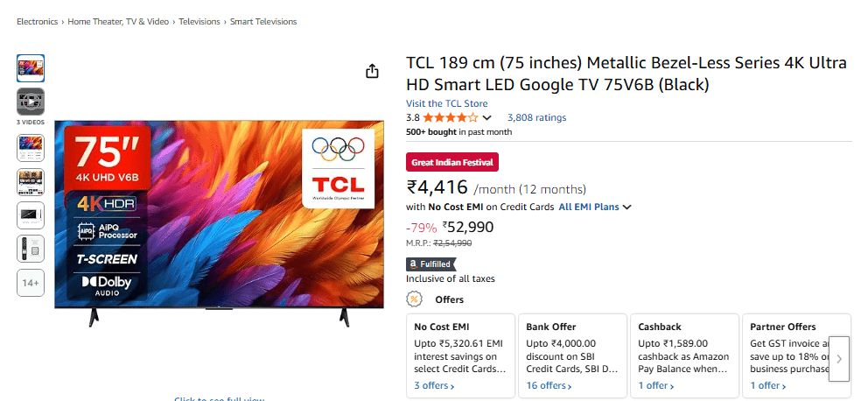Click the Amazon Fulfilled badge
Viewport: 868px width, 401px height.
click(x=431, y=264)
